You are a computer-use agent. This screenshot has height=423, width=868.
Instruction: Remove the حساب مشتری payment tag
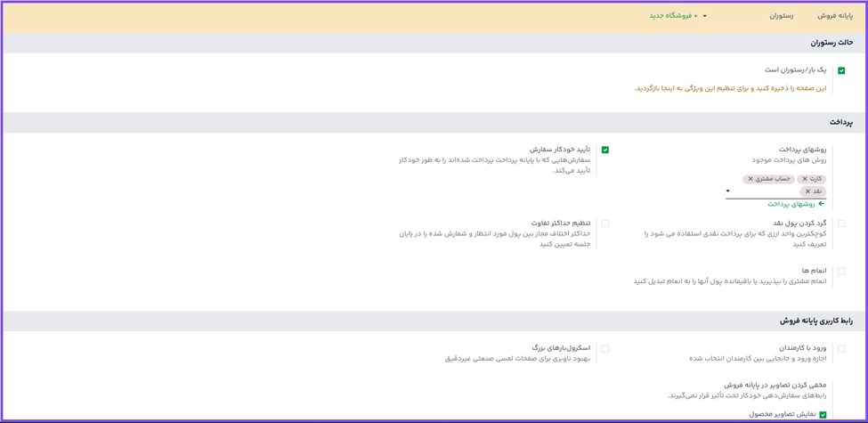750,179
